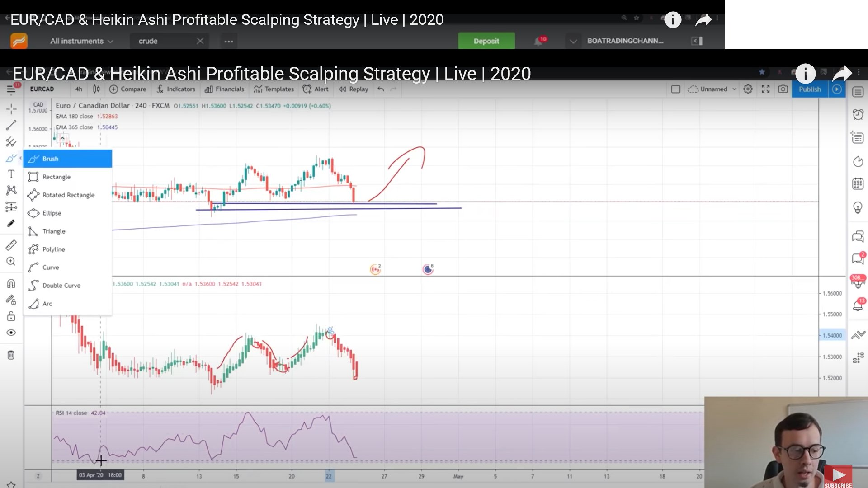The height and width of the screenshot is (488, 868).
Task: Toggle lock all drawing tools
Action: coord(11,316)
